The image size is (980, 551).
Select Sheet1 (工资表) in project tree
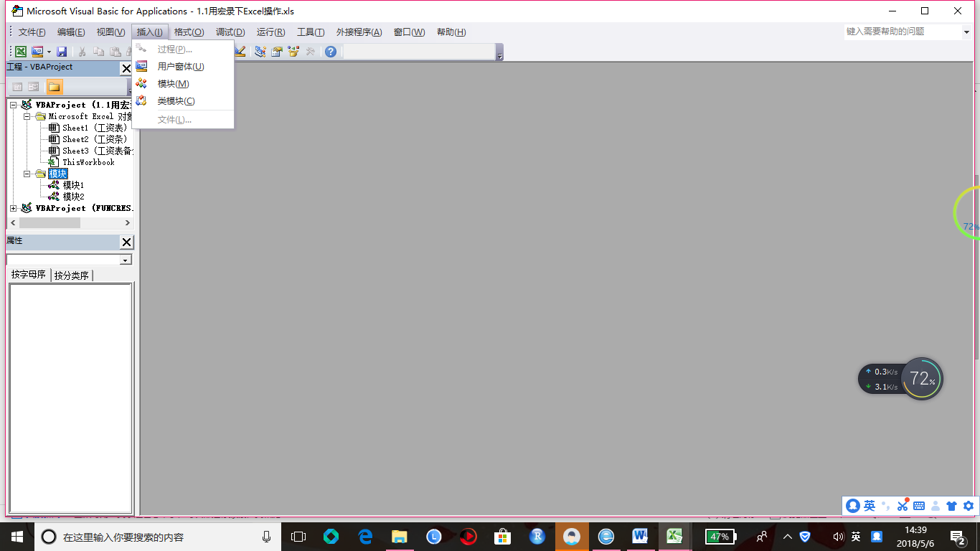pyautogui.click(x=94, y=128)
